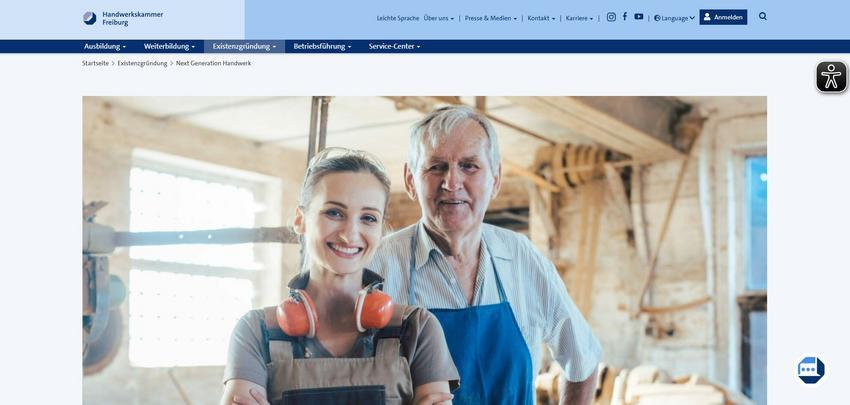The height and width of the screenshot is (405, 850).
Task: Go to Startseite in the breadcrumb
Action: pyautogui.click(x=95, y=63)
